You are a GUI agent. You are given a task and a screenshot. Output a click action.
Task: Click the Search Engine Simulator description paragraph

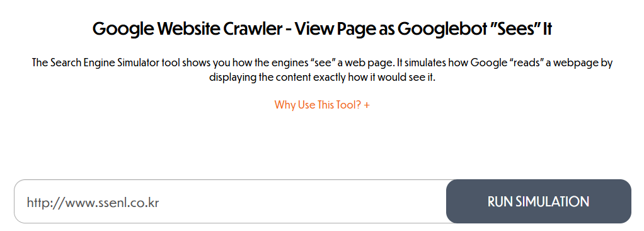click(322, 70)
